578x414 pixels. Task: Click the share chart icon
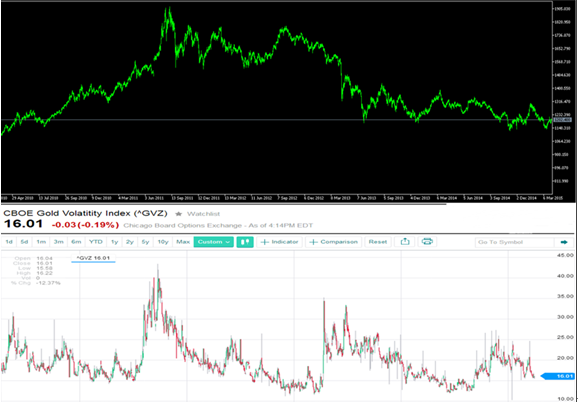click(405, 242)
